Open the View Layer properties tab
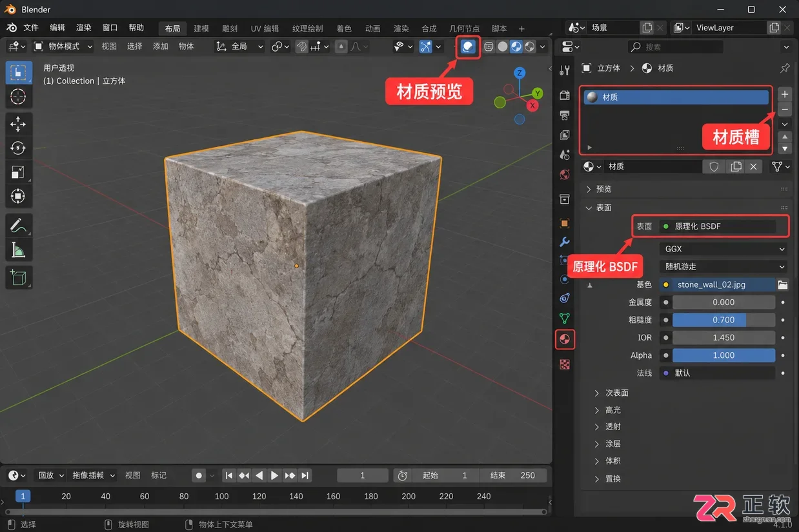Screen dimensions: 799x532 (x=565, y=135)
